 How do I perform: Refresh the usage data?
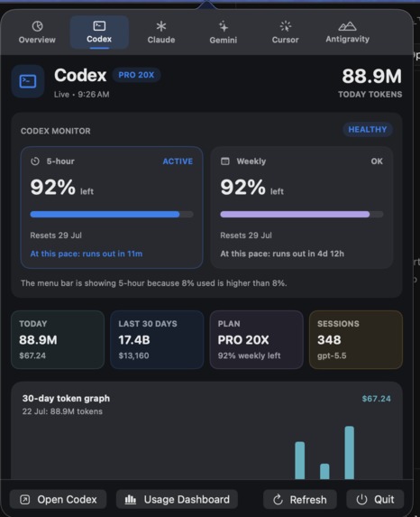[x=300, y=499]
